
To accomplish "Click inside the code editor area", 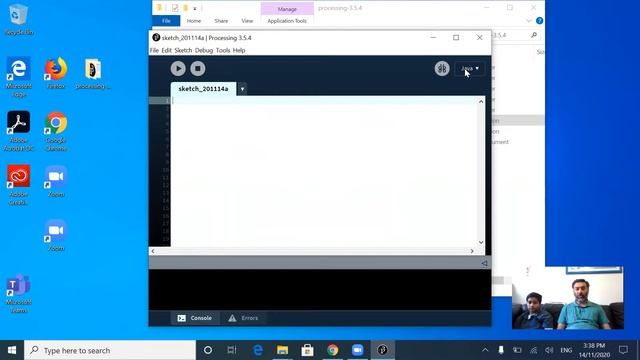I will [x=324, y=171].
